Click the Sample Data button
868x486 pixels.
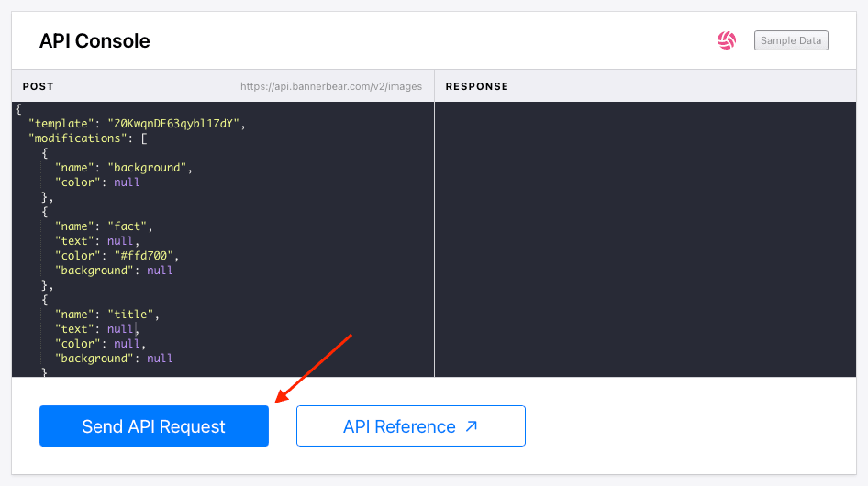click(791, 40)
